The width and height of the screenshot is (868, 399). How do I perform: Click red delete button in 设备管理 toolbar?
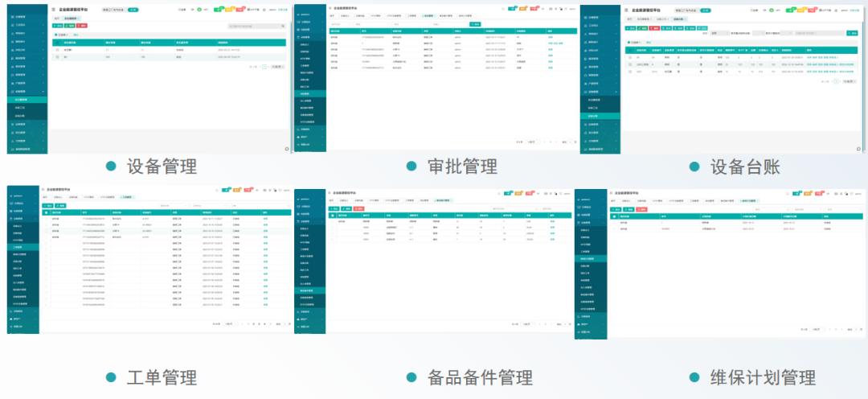coord(82,26)
